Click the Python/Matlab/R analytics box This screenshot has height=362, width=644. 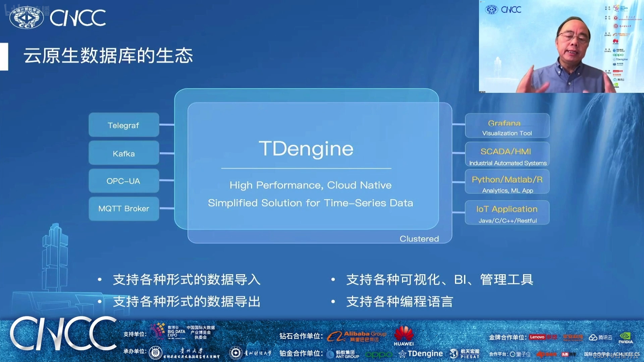pyautogui.click(x=507, y=183)
